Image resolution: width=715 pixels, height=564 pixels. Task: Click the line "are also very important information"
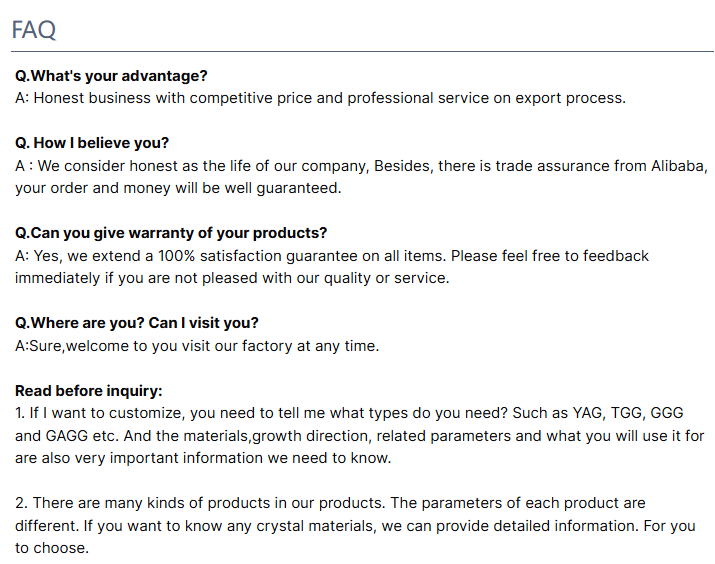(203, 458)
